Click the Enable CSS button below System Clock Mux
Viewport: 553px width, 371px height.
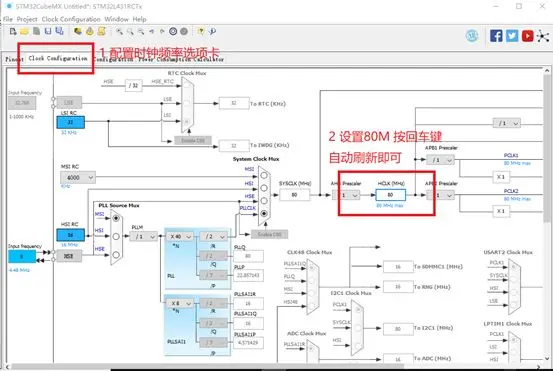click(x=269, y=234)
